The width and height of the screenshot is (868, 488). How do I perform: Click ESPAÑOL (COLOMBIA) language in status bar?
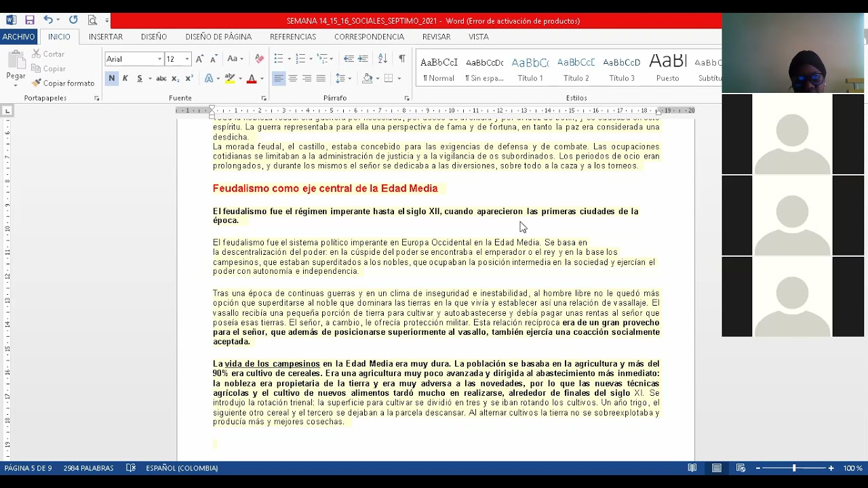point(182,468)
